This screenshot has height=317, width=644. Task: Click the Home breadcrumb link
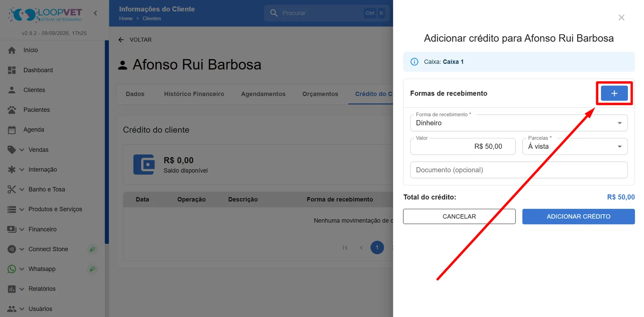coord(126,19)
